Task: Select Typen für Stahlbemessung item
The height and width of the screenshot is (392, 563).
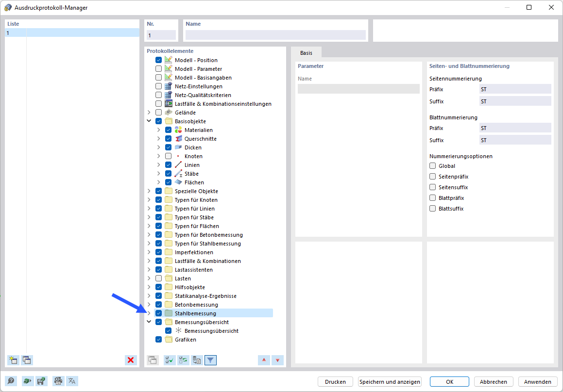Action: click(x=207, y=244)
